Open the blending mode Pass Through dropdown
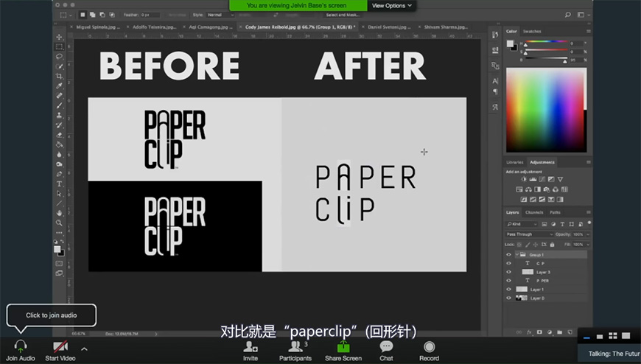 (530, 234)
